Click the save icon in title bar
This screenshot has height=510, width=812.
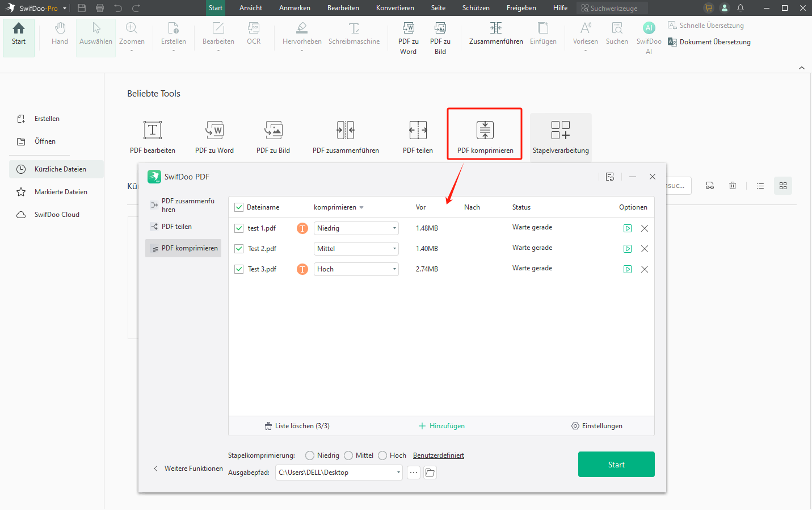point(82,8)
